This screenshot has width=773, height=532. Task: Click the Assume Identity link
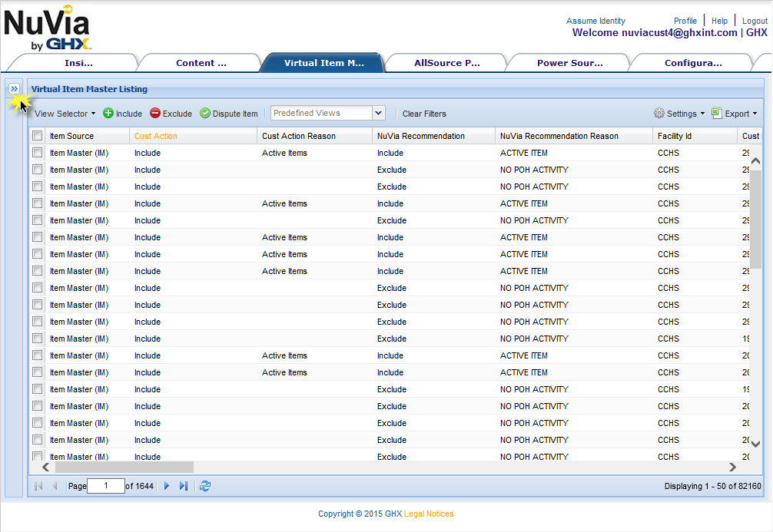[596, 21]
